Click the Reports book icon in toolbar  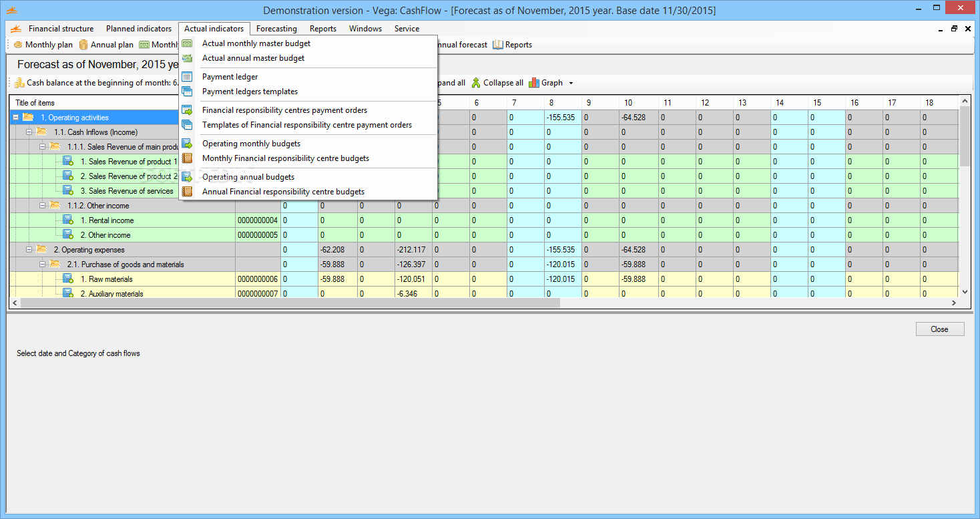pyautogui.click(x=498, y=45)
